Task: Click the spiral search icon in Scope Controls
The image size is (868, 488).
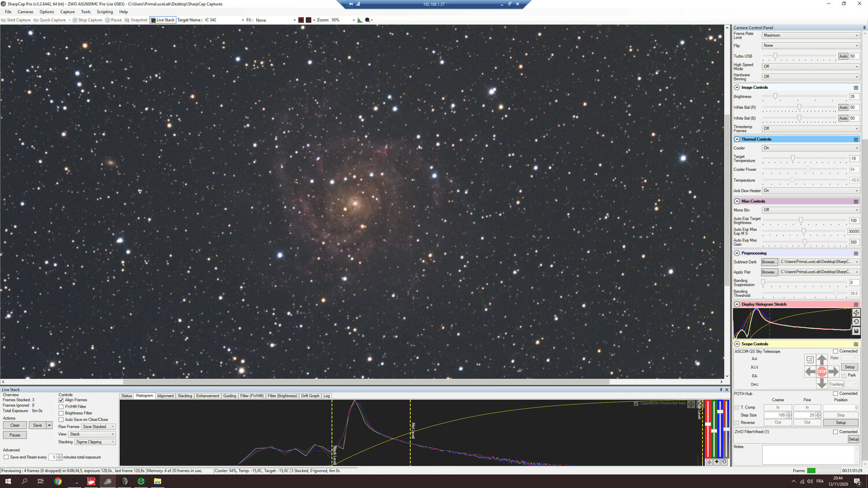Action: tap(810, 359)
